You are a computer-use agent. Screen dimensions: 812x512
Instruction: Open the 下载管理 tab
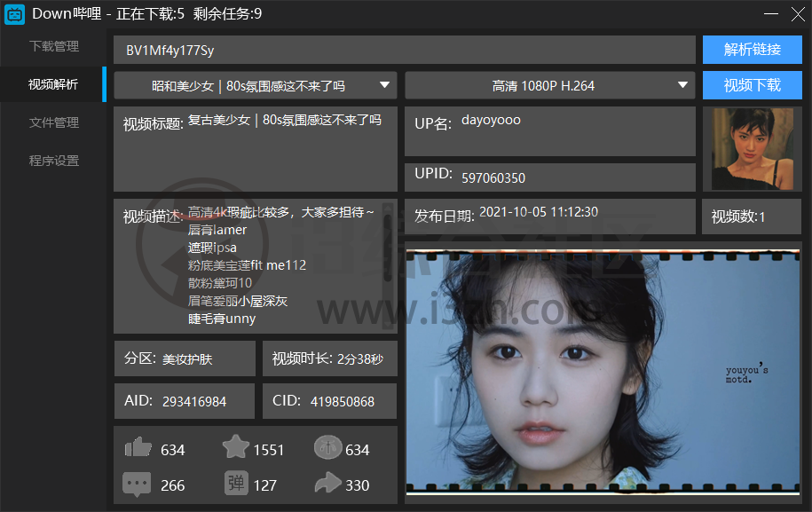pyautogui.click(x=54, y=47)
